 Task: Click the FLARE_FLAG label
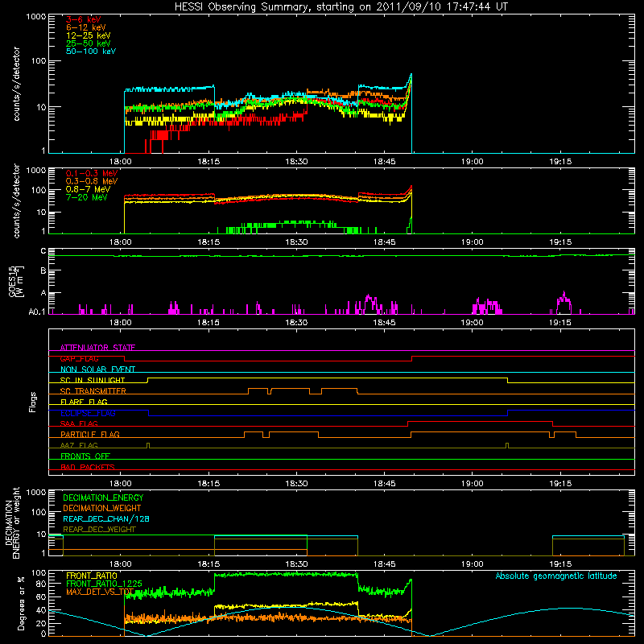pos(84,402)
